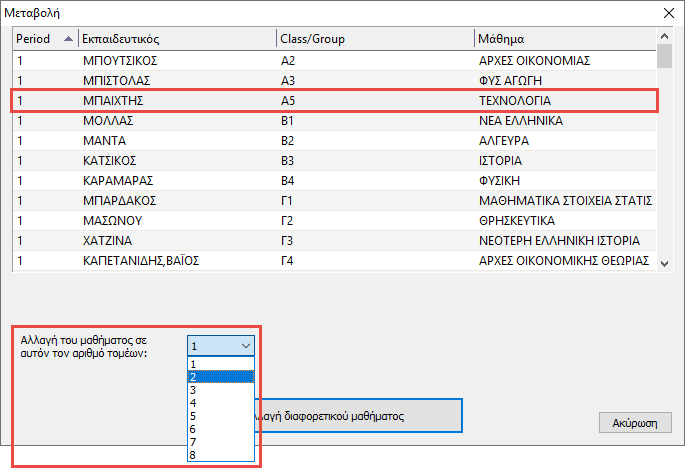Screen dimensions: 685x468
Task: Click the Αλλαγή διαφορετικού μαθήματος button
Action: coord(358,416)
